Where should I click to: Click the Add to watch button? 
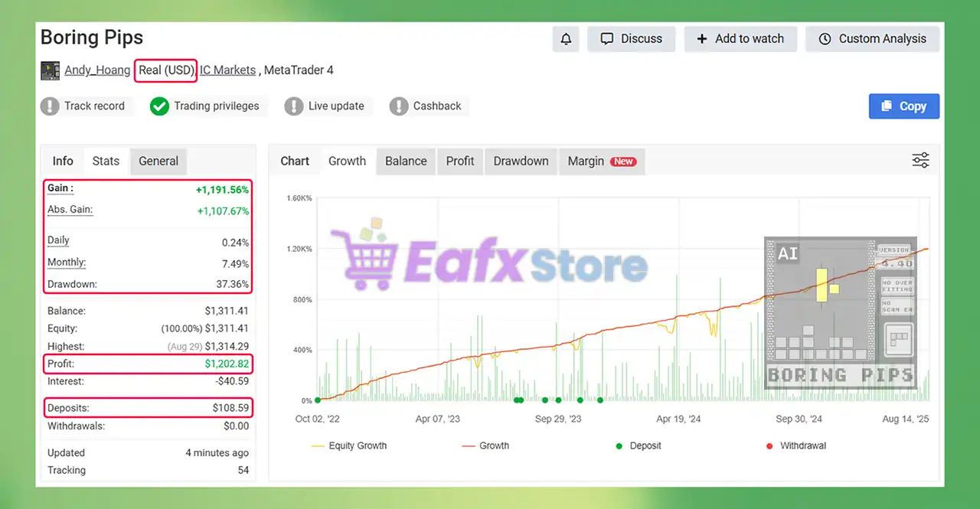[740, 39]
